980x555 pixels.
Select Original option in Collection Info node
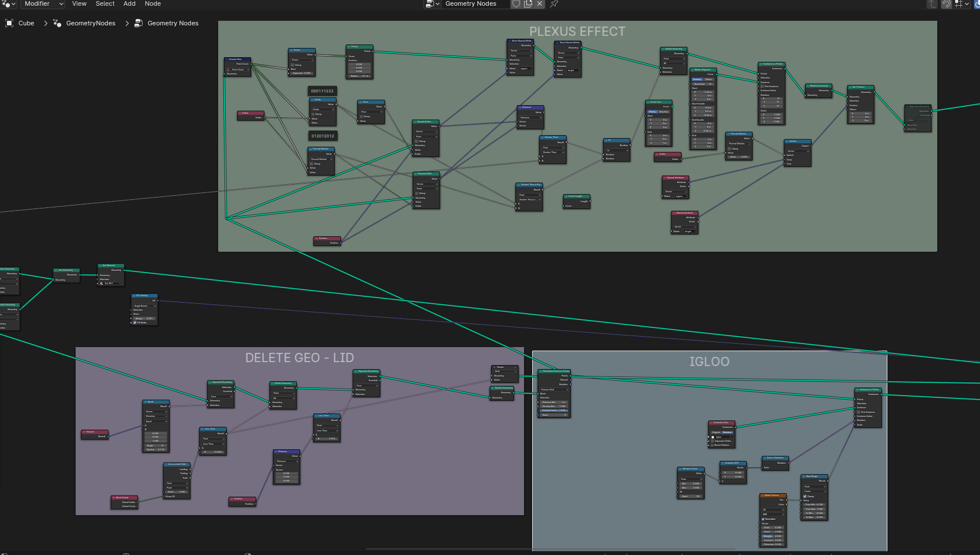tap(716, 432)
